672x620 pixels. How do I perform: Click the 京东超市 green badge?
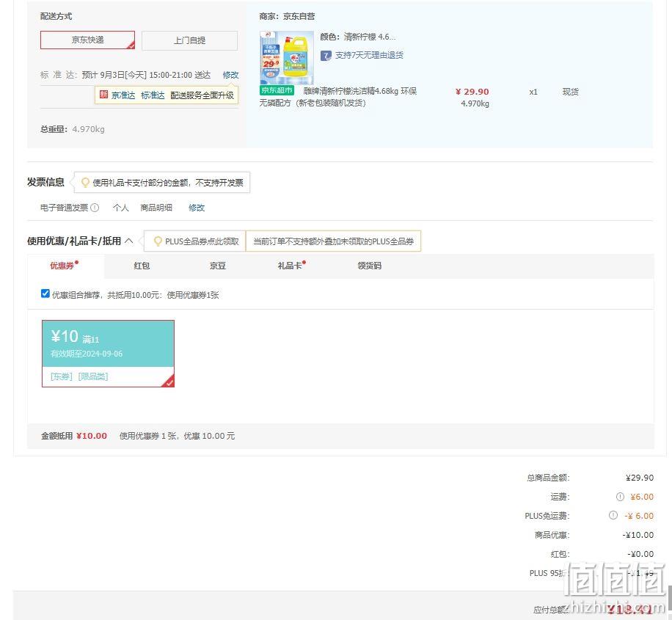click(x=277, y=90)
